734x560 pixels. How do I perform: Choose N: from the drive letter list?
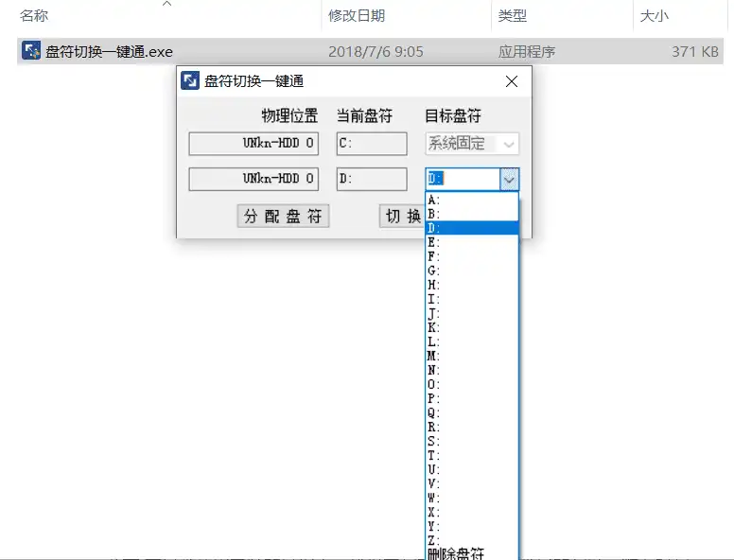472,370
